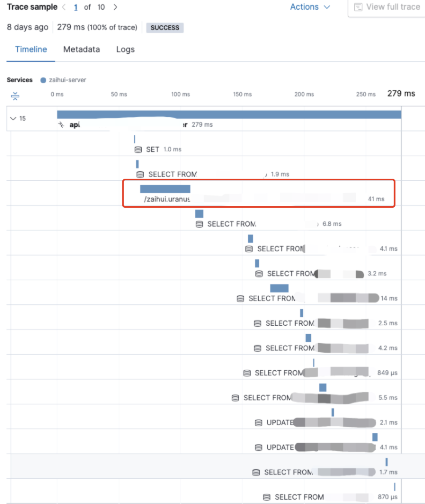Image resolution: width=425 pixels, height=504 pixels.
Task: Click the '8 days ago' timestamp text
Action: [x=28, y=27]
